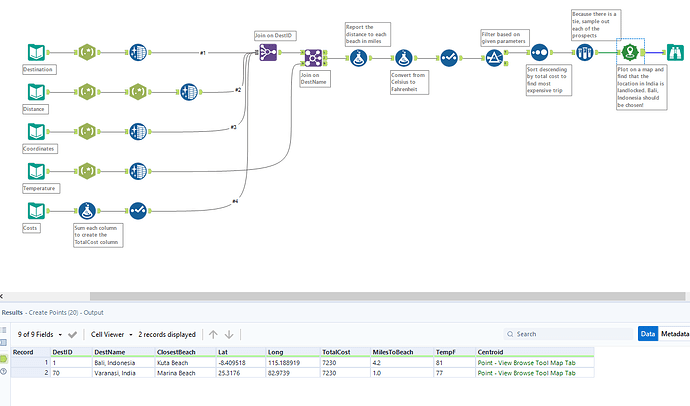690x406 pixels.
Task: Select the Celsius to Fahrenheit formula tool
Action: [403, 57]
